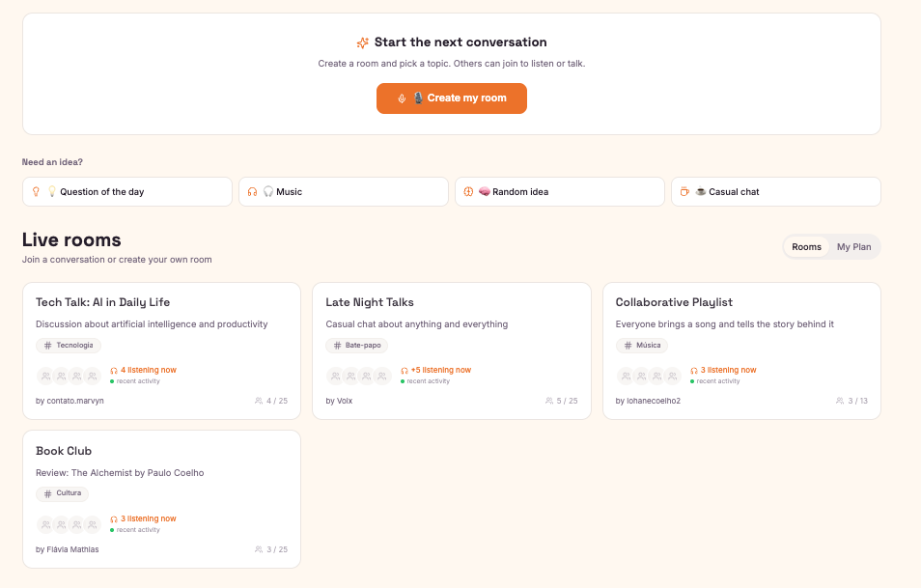Screen dimensions: 921x588
Task: Click the Tecnologia hashtag tag
Action: click(x=69, y=346)
